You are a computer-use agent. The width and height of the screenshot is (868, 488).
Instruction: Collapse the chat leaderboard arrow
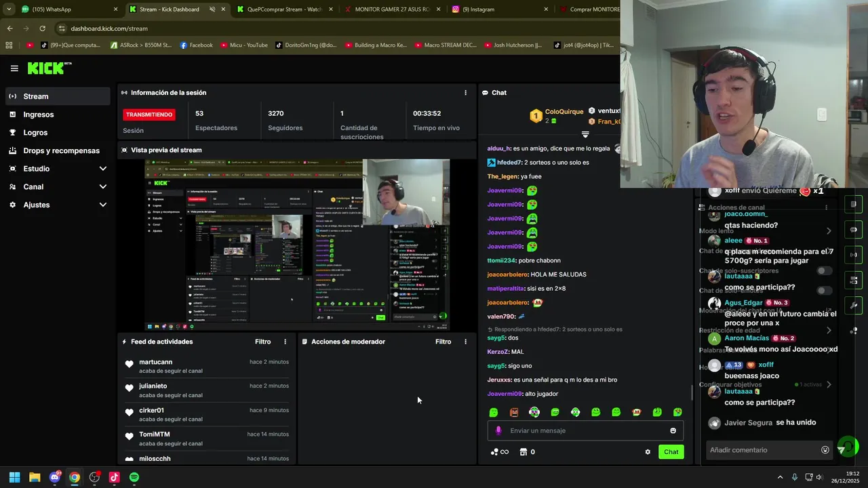pyautogui.click(x=585, y=134)
